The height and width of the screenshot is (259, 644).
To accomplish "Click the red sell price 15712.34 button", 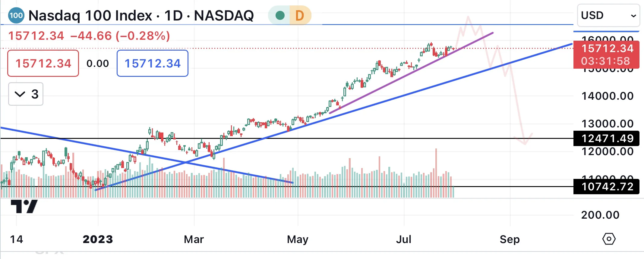I will tap(43, 63).
